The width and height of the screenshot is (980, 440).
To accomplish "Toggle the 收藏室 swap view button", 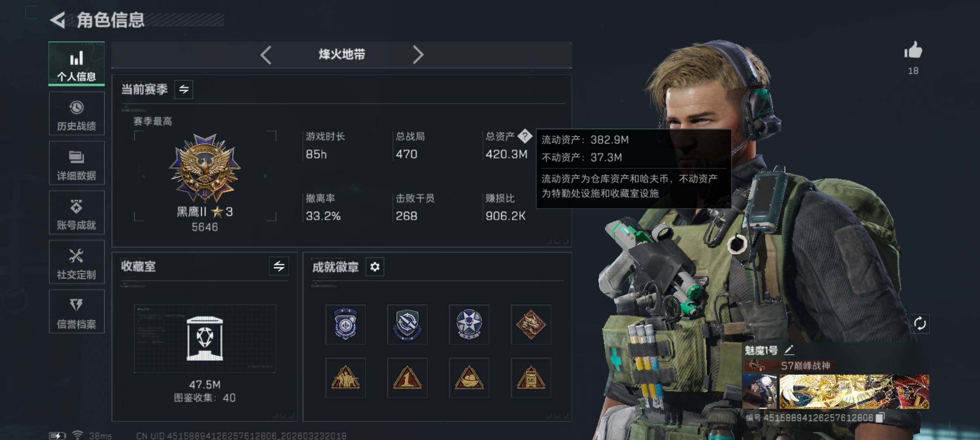I will (x=279, y=266).
